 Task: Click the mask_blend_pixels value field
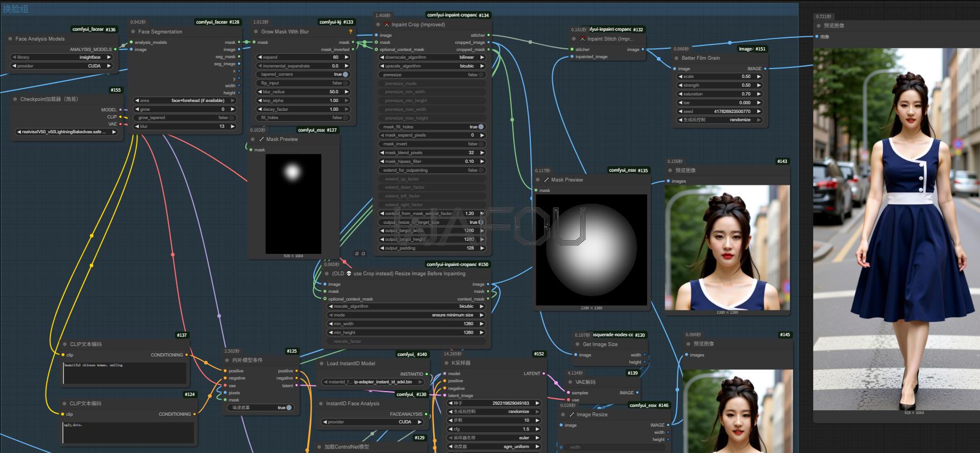click(x=432, y=153)
